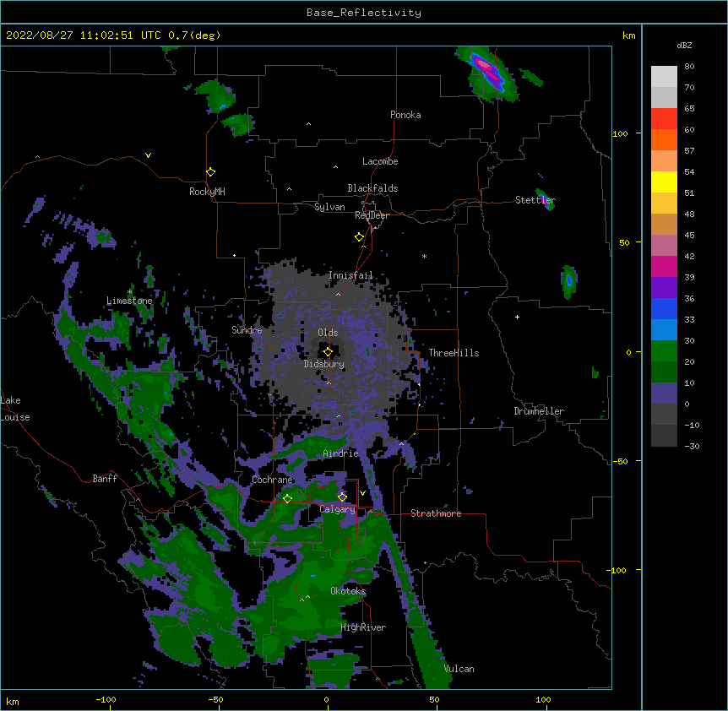Click the Airdrie city label
The width and height of the screenshot is (728, 711).
(341, 453)
